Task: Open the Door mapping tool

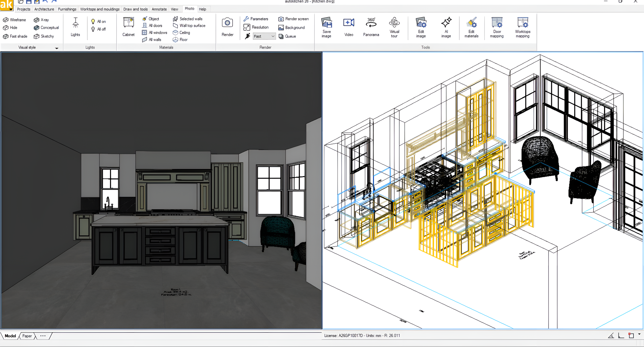Action: pos(497,27)
